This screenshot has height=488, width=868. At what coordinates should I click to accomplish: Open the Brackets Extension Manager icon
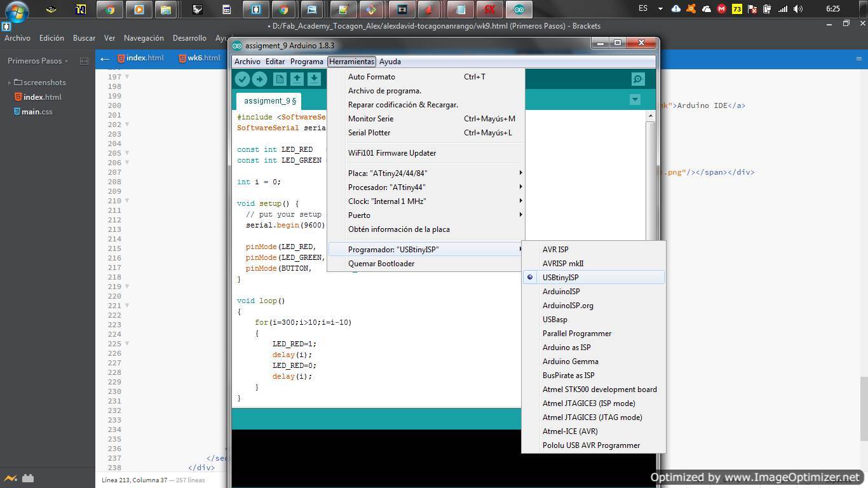tap(27, 478)
